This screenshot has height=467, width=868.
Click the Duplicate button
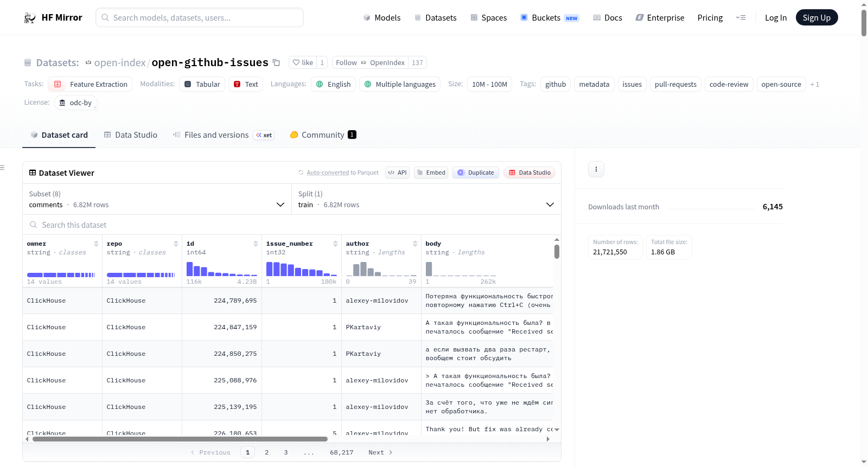[x=476, y=172]
